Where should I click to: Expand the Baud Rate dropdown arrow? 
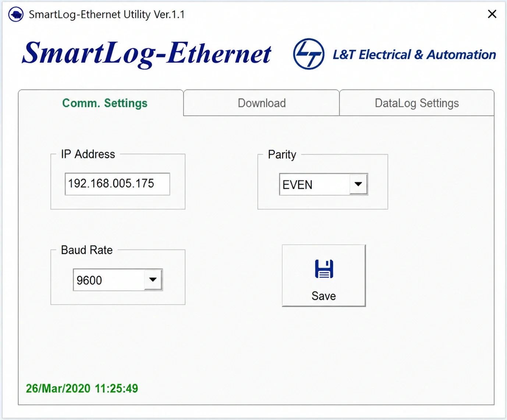coord(153,280)
